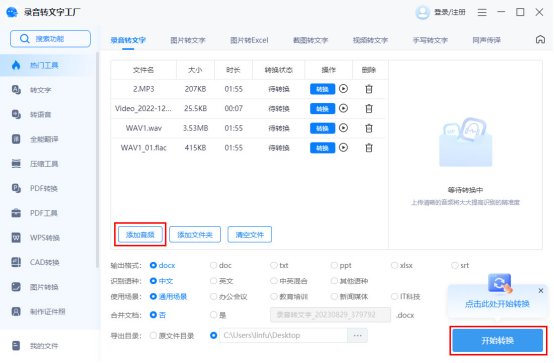Browse export folder with ellipsis button
Screen dimensions: 554x363
[x=358, y=335]
